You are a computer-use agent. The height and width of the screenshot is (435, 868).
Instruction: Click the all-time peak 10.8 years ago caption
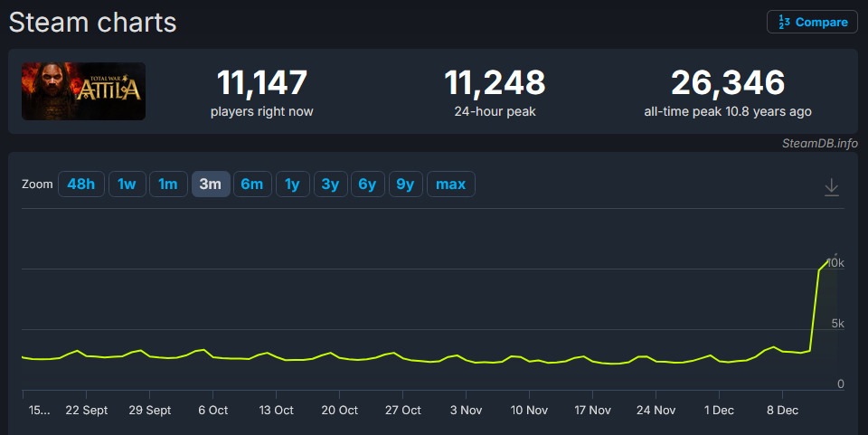(x=728, y=112)
